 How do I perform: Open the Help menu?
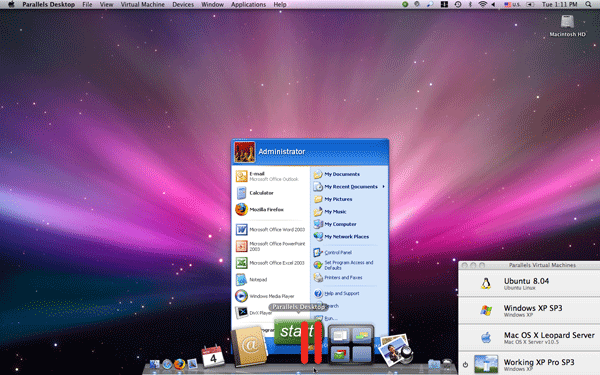coord(280,4)
